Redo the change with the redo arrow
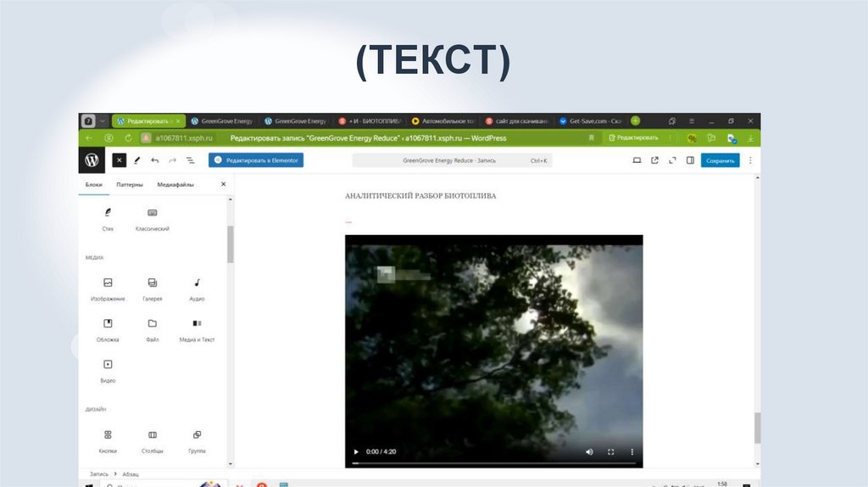The image size is (868, 487). [173, 160]
